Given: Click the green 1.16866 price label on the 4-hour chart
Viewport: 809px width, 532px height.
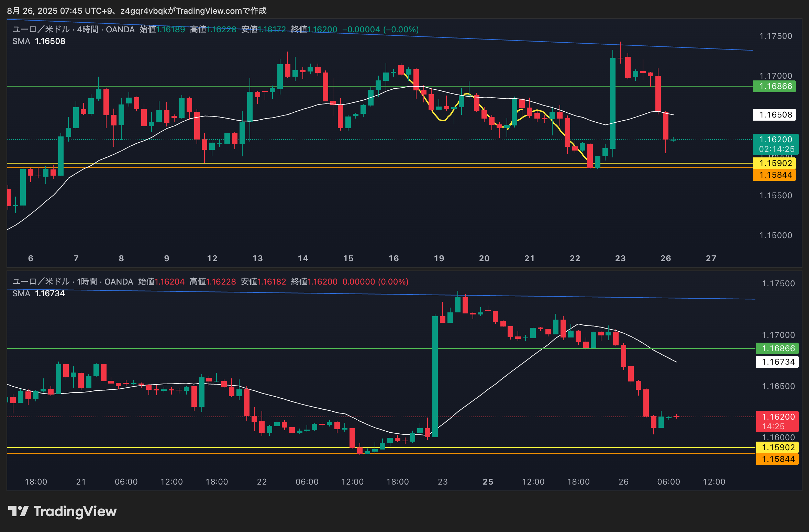Looking at the screenshot, I should coord(774,86).
